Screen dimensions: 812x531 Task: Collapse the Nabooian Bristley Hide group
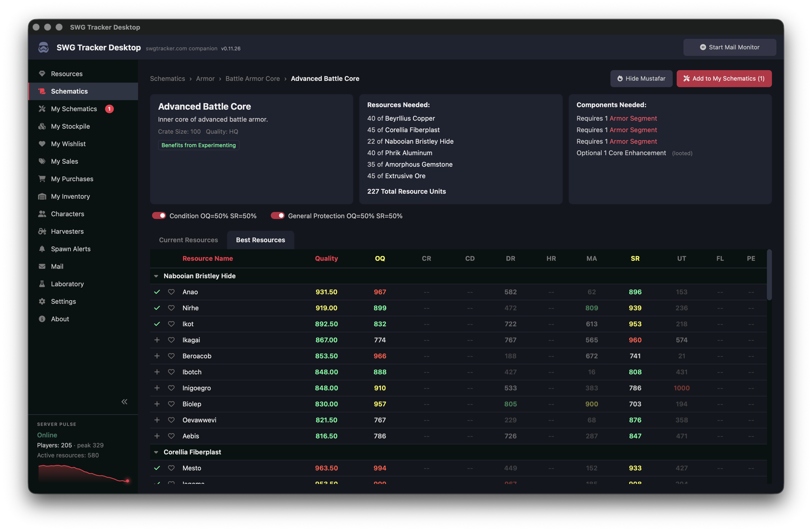156,276
